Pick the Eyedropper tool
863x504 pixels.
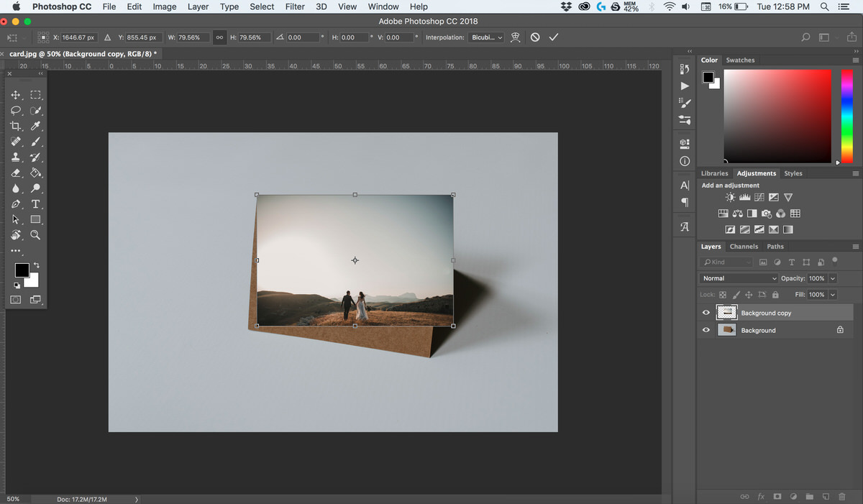point(35,127)
